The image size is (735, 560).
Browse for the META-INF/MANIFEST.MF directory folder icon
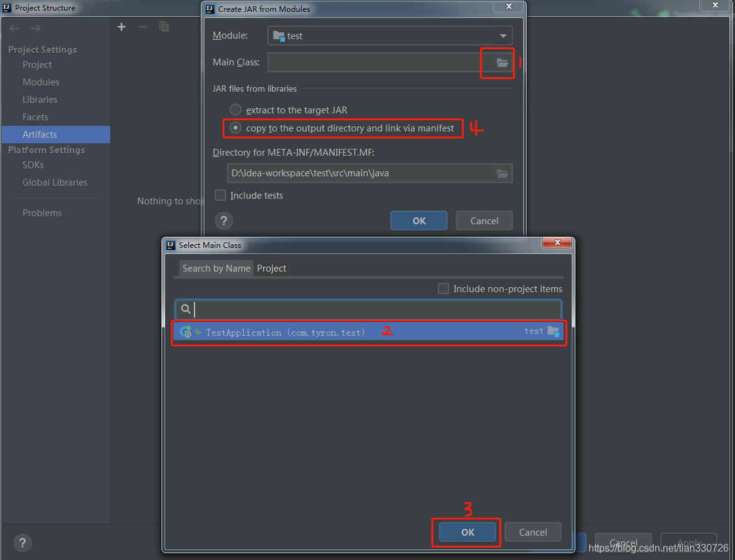pyautogui.click(x=502, y=173)
